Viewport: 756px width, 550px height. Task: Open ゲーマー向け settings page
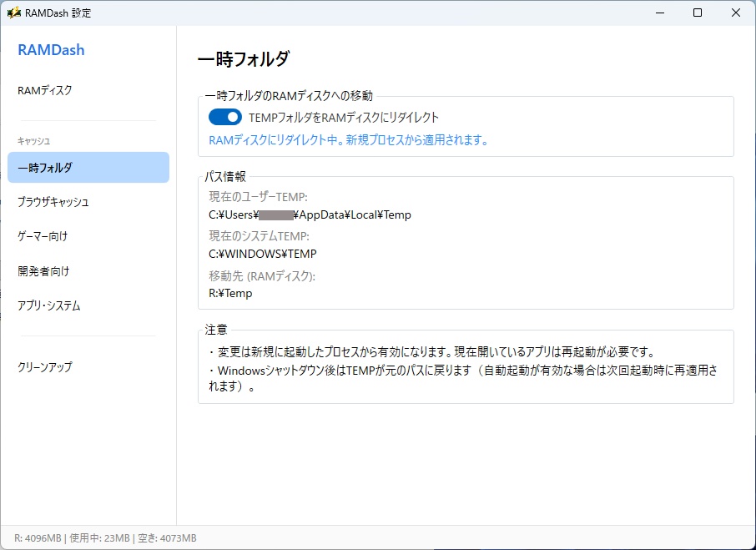(88, 236)
